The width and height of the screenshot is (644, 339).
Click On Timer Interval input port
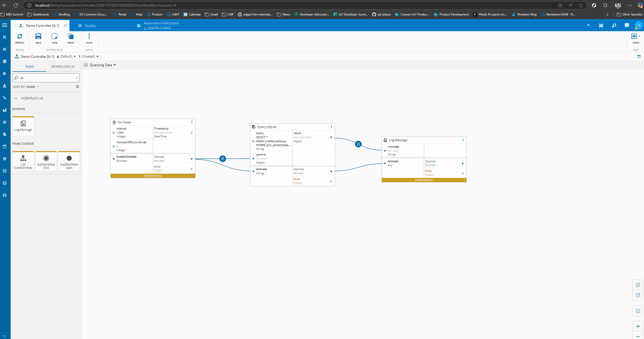coord(114,133)
